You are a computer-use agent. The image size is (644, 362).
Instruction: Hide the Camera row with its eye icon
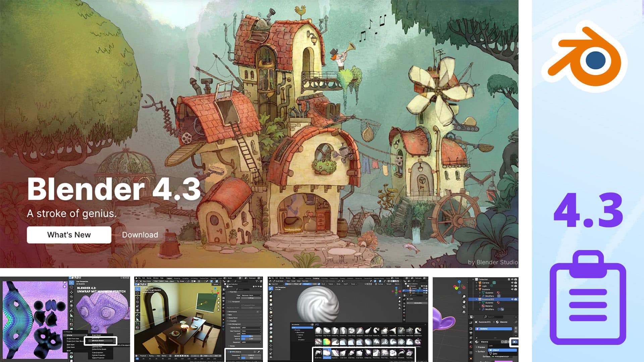point(512,283)
